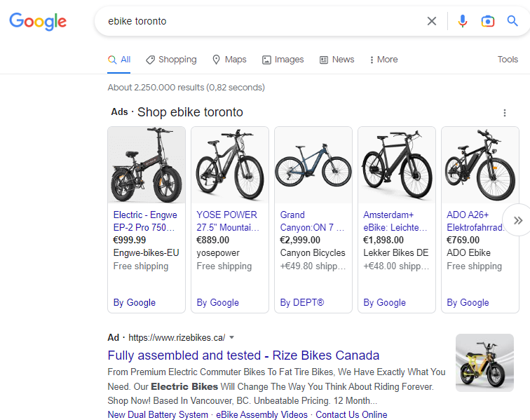Expand the More search categories menu
530x420 pixels.
coord(383,60)
